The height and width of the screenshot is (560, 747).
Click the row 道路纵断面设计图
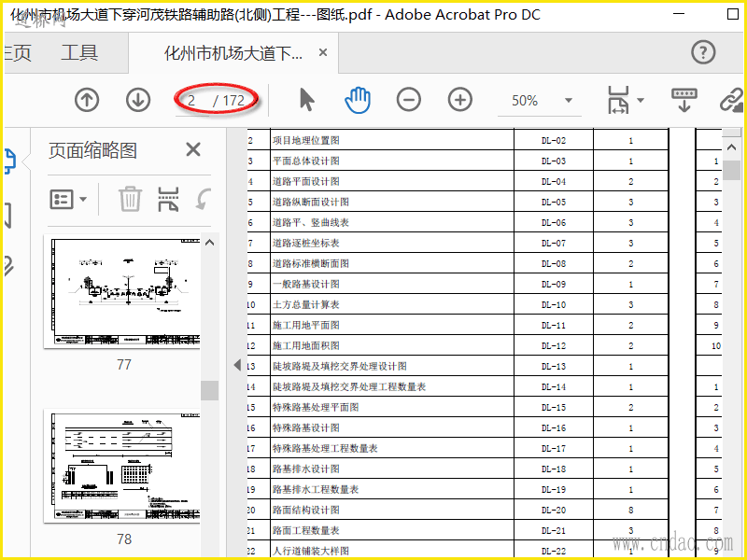pyautogui.click(x=458, y=202)
